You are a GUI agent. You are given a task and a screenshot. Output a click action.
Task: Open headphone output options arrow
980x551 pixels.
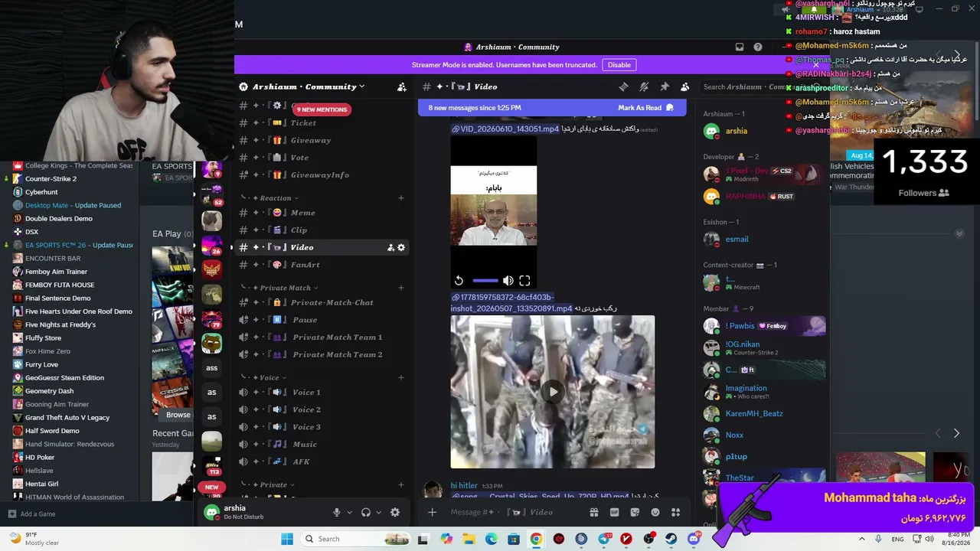pyautogui.click(x=380, y=513)
